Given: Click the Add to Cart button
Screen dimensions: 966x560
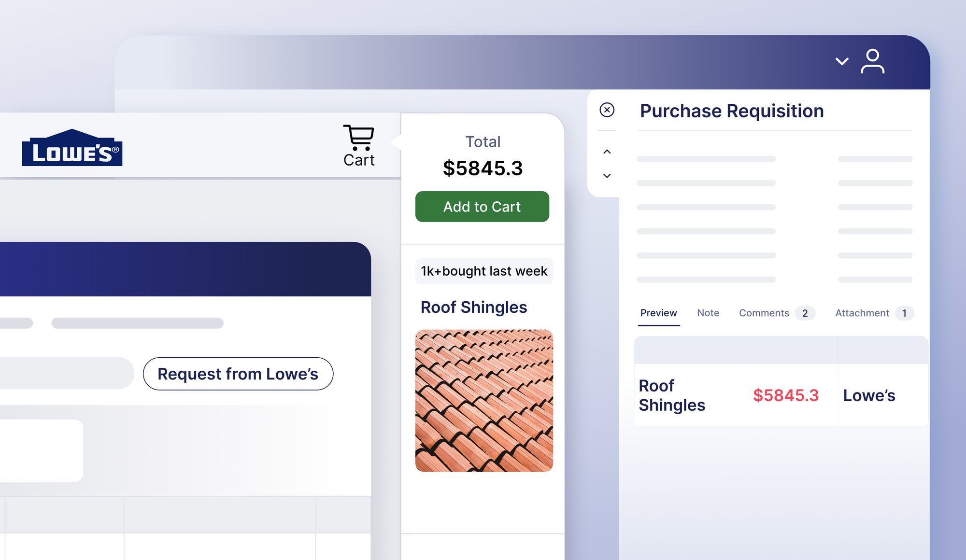Looking at the screenshot, I should 482,207.
